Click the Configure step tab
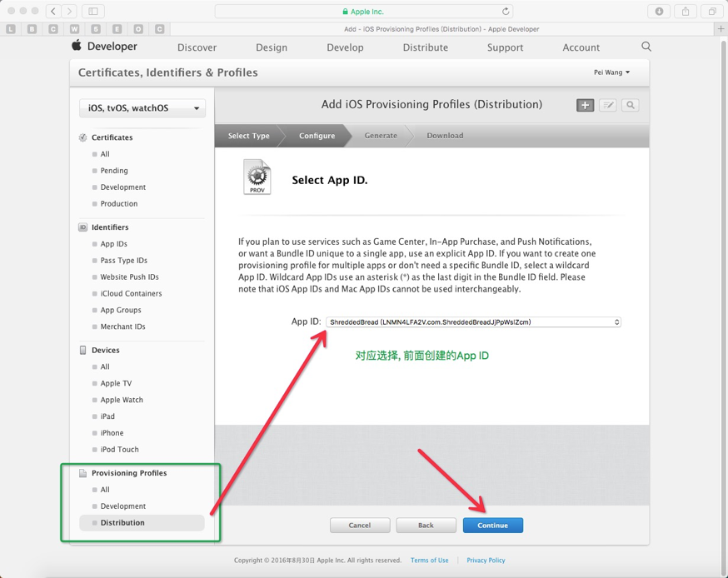 (317, 136)
